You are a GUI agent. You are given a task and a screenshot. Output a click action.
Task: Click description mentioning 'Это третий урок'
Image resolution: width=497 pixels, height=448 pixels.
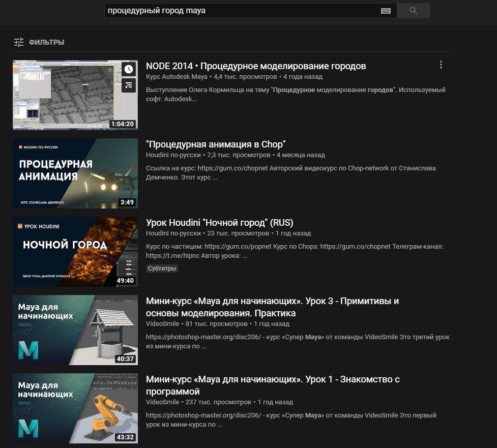click(298, 342)
